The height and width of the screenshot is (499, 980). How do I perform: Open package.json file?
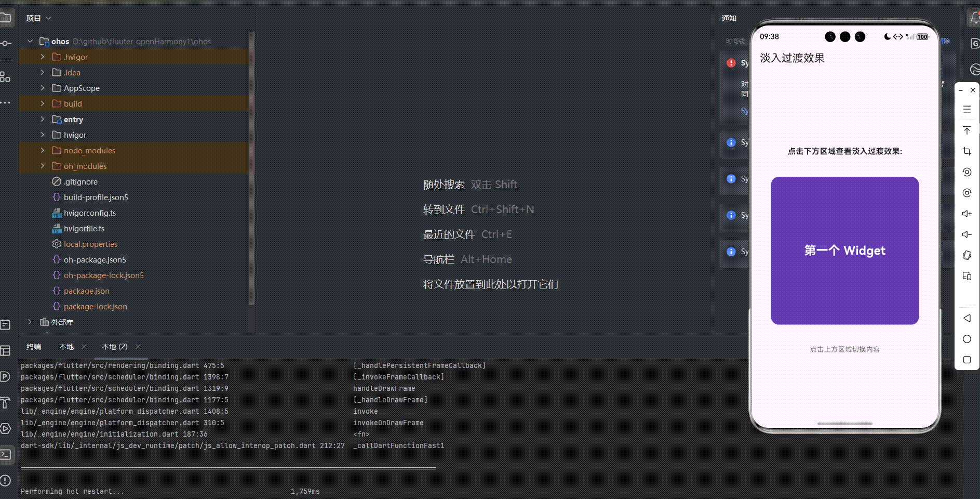tap(86, 291)
